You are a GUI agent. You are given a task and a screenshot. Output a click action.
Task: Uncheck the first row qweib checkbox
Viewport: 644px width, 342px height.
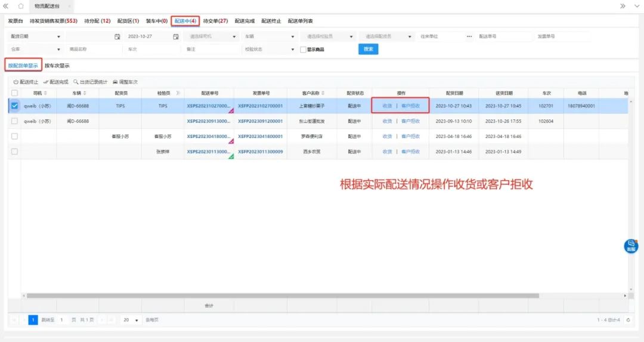pos(14,106)
